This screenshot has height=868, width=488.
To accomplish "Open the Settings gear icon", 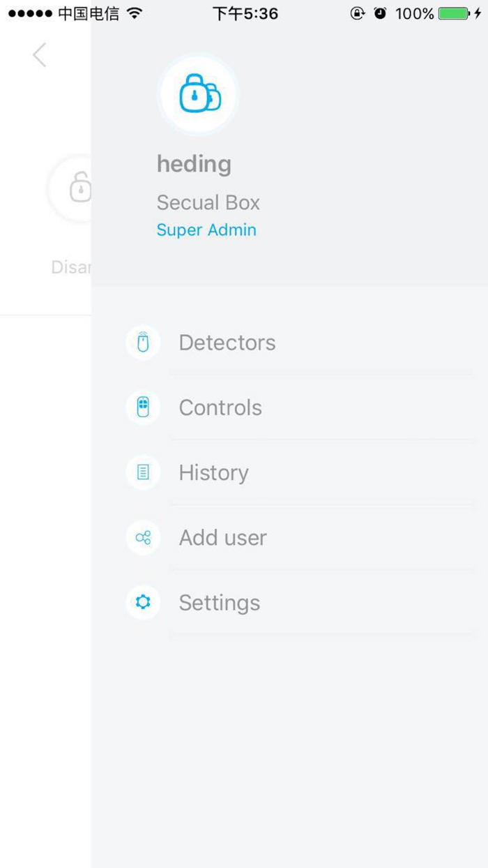I will 142,602.
